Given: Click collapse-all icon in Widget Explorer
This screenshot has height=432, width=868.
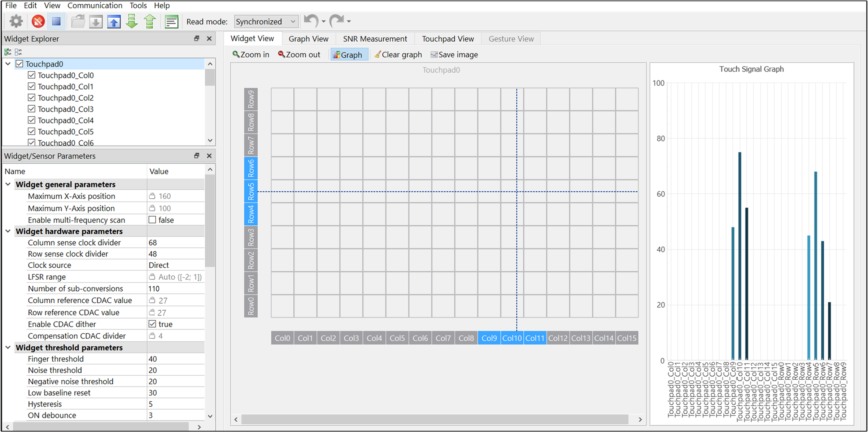Looking at the screenshot, I should coord(18,52).
